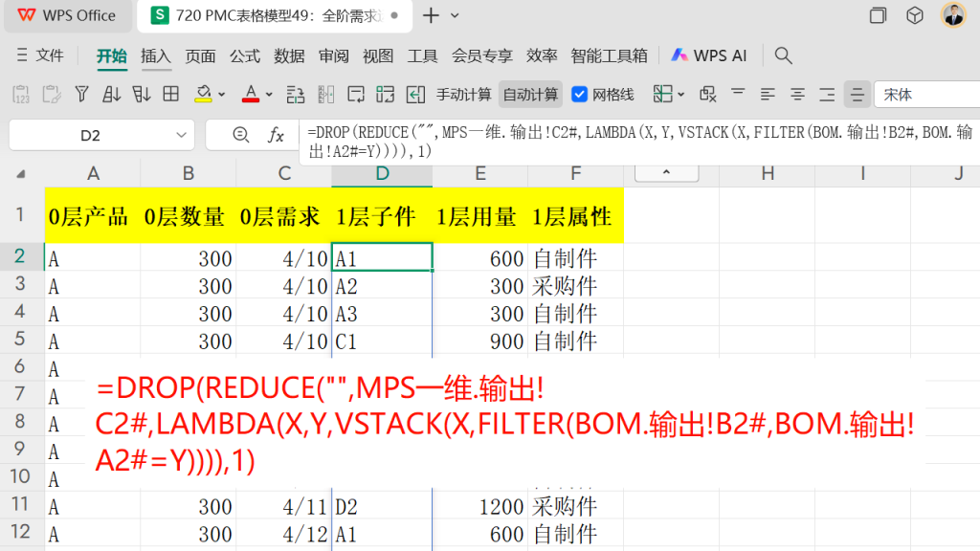Viewport: 980px width, 551px height.
Task: Select the 开始 ribbon tab
Action: [111, 55]
